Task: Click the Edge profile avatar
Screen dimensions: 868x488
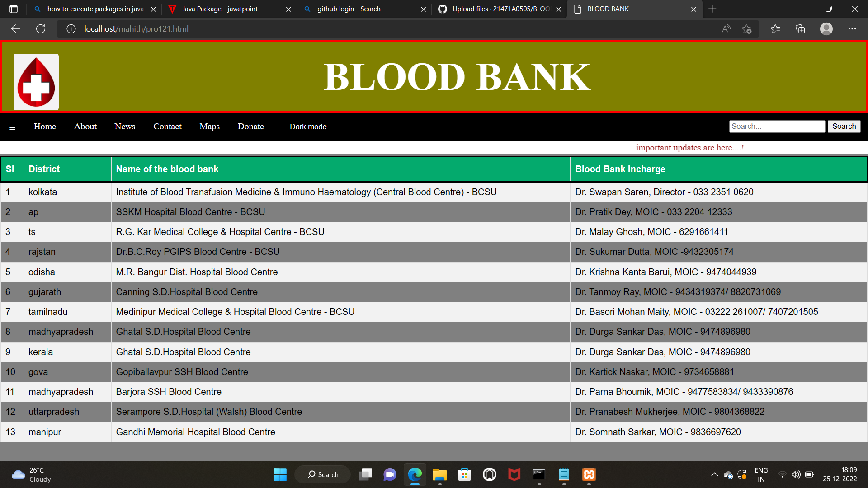Action: (826, 28)
